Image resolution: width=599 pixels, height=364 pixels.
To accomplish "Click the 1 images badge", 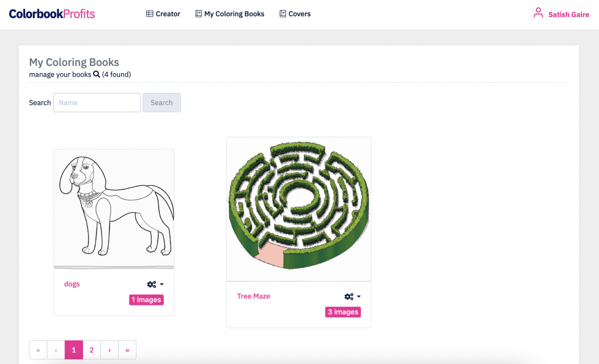I will [x=146, y=300].
